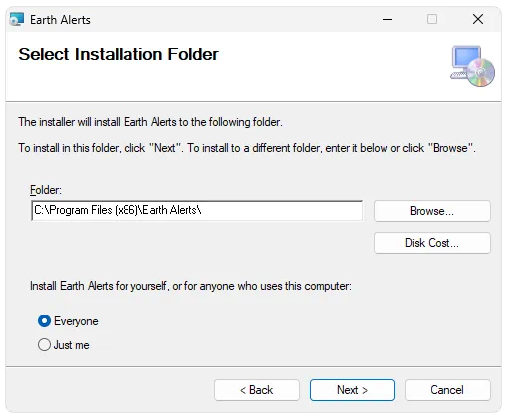Open the Disk Cost... dialog
Image resolution: width=512 pixels, height=420 pixels.
(x=432, y=243)
